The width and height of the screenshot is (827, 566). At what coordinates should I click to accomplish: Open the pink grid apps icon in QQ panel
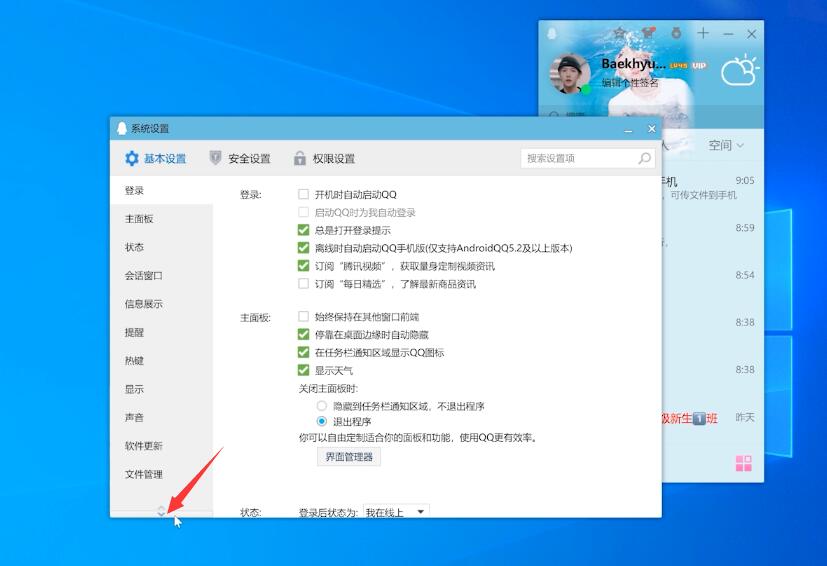pos(744,463)
